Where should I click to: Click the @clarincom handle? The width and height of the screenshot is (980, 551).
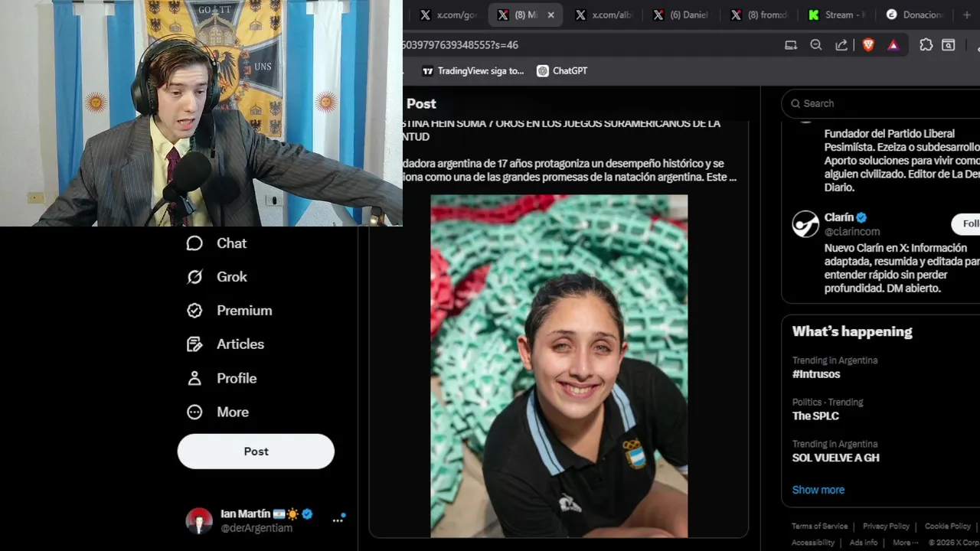point(852,231)
